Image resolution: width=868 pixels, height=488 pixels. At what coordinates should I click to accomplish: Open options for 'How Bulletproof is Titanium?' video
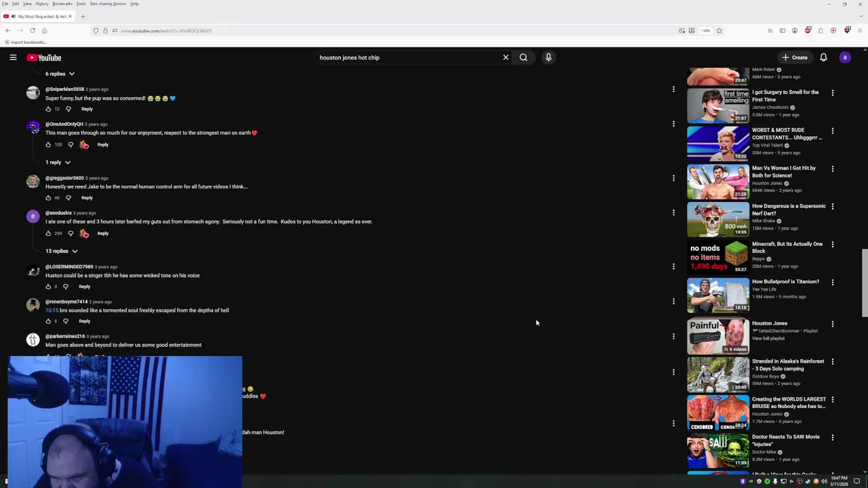[833, 282]
